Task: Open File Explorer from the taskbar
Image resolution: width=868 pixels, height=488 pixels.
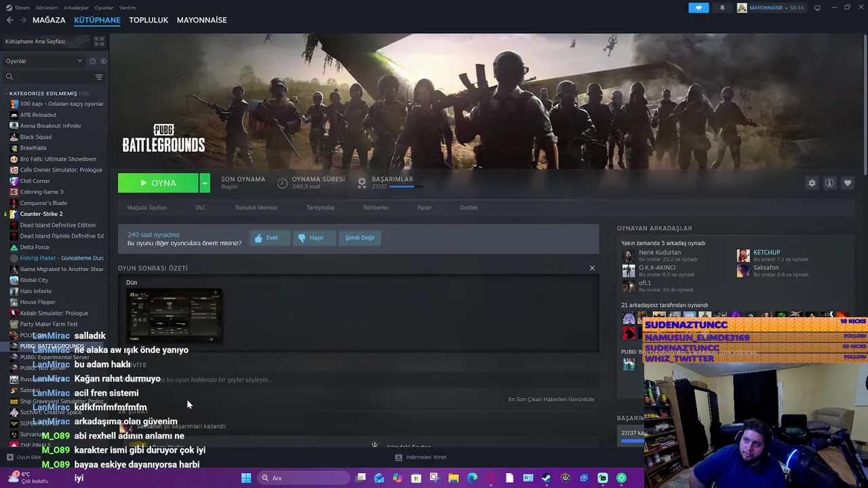Action: pos(454,478)
